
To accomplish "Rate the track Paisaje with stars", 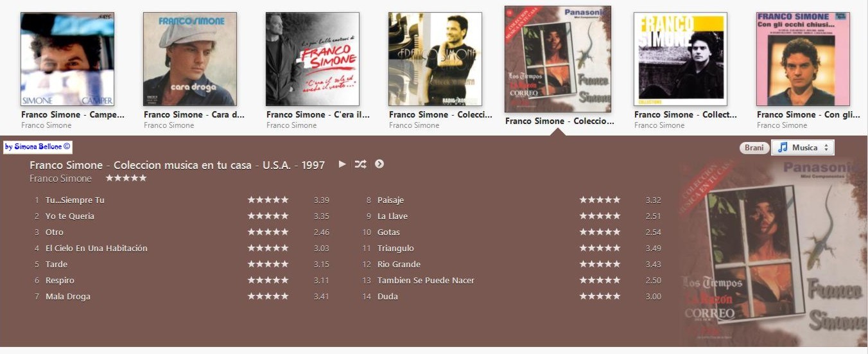I will (x=600, y=200).
